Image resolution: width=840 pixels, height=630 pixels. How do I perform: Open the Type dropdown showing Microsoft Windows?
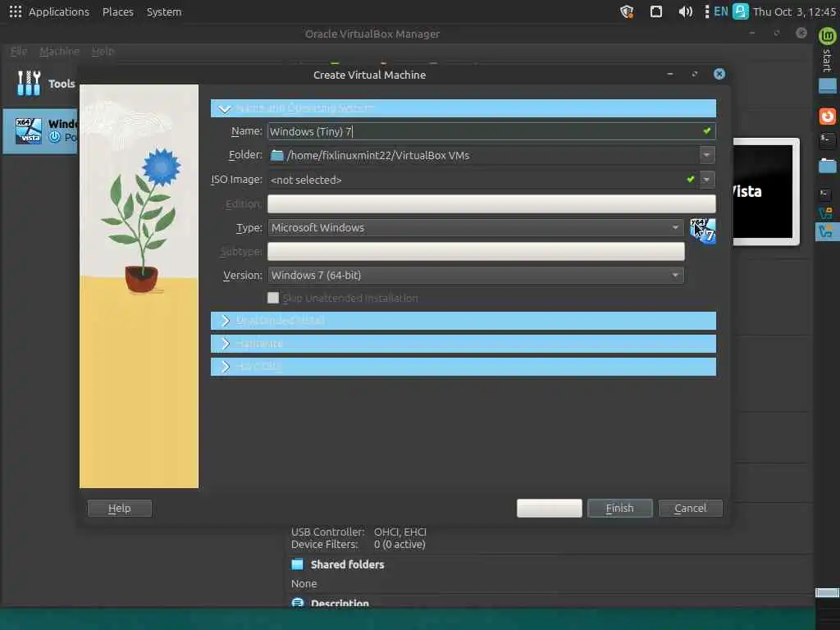[x=476, y=228]
